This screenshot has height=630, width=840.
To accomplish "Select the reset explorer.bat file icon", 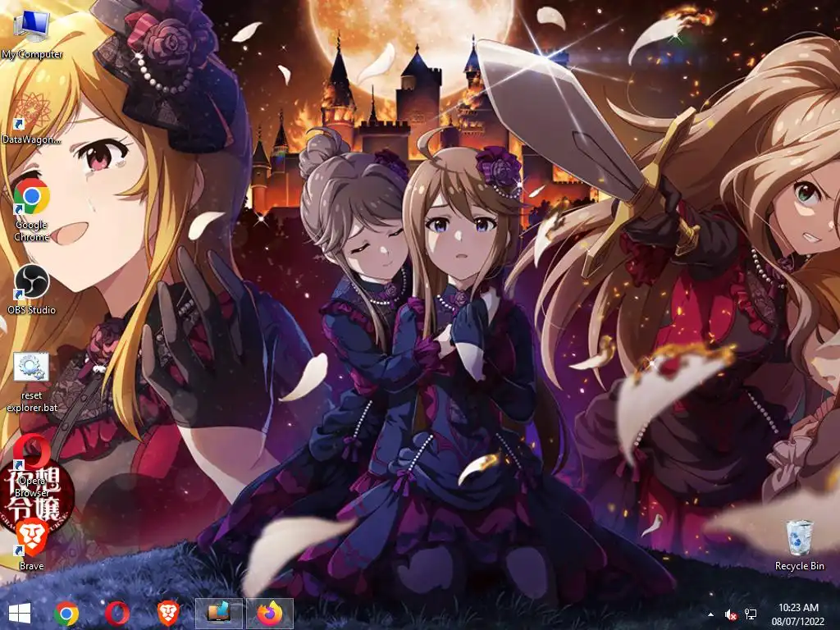I will point(32,382).
